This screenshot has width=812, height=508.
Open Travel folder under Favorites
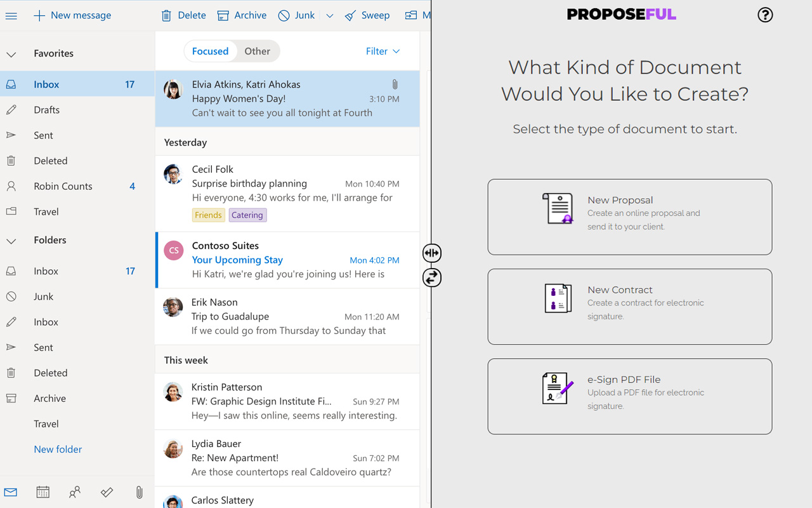(x=77, y=211)
